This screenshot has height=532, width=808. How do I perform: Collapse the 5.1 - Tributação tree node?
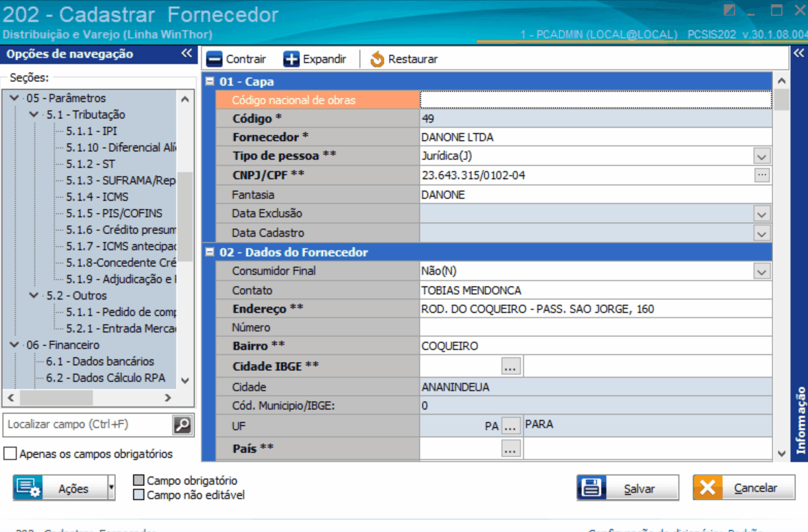point(34,114)
